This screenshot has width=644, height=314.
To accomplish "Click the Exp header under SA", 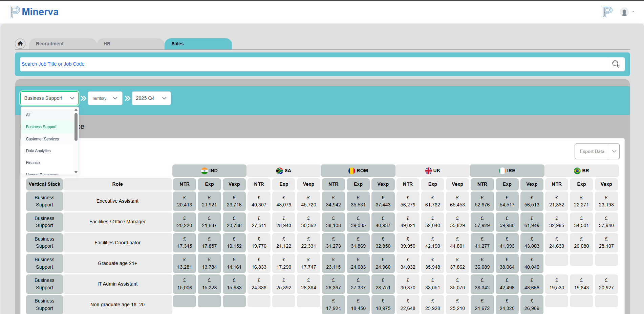I will click(284, 184).
